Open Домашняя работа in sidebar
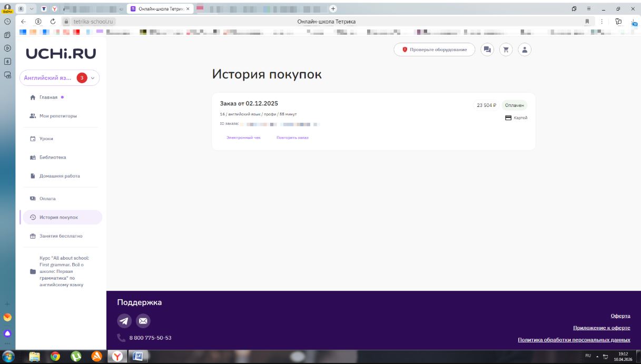This screenshot has height=364, width=641. point(59,176)
